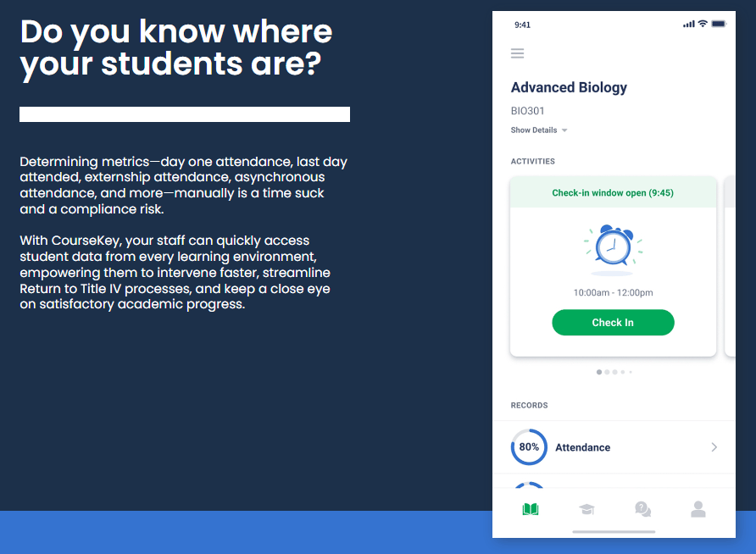The width and height of the screenshot is (756, 554).
Task: Select the second carousel page dot
Action: pyautogui.click(x=607, y=372)
